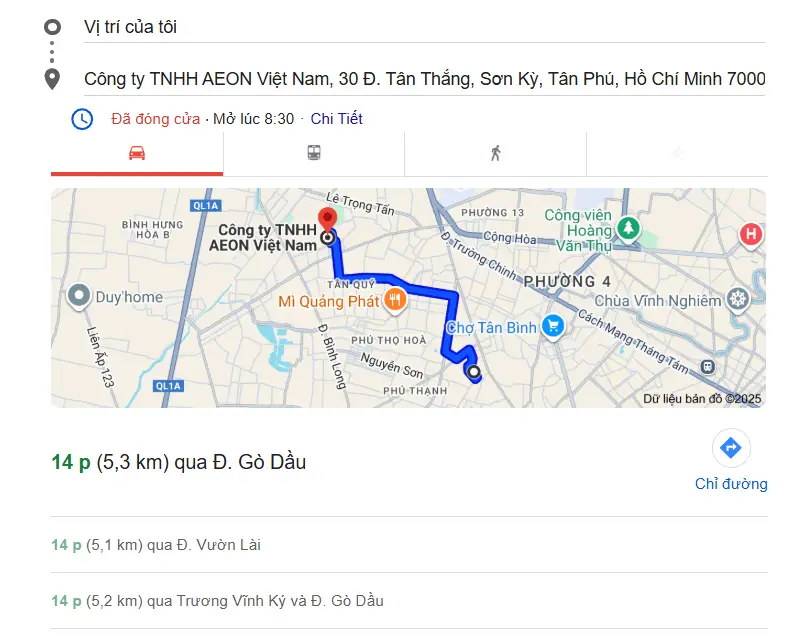Viewport: 811px width, 642px height.
Task: Switch to the public transit tab
Action: click(x=314, y=153)
